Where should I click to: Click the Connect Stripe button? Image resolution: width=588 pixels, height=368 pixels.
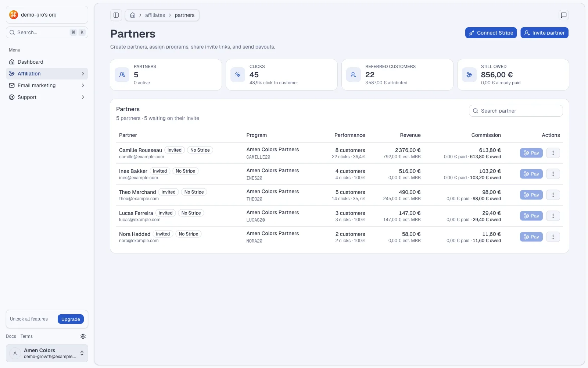491,33
